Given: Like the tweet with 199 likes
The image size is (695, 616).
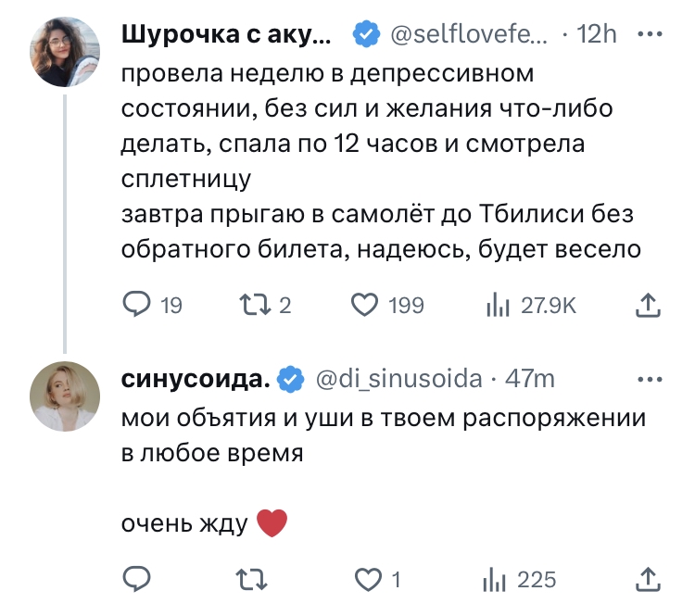Looking at the screenshot, I should [364, 305].
